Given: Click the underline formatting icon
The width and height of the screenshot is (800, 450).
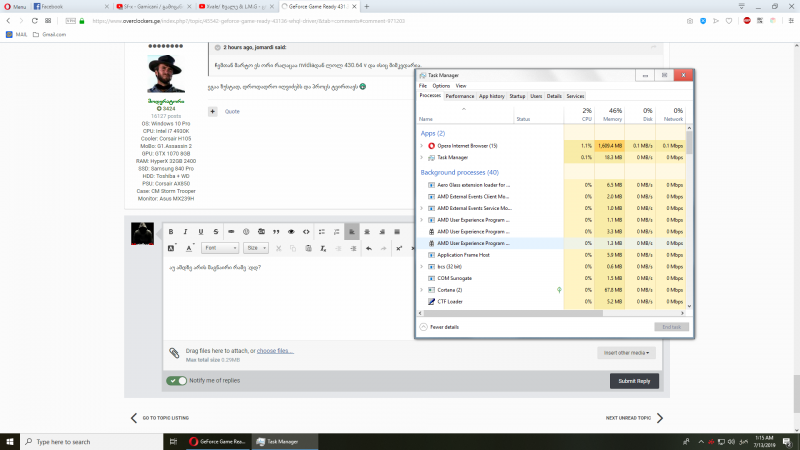Looking at the screenshot, I should (201, 231).
